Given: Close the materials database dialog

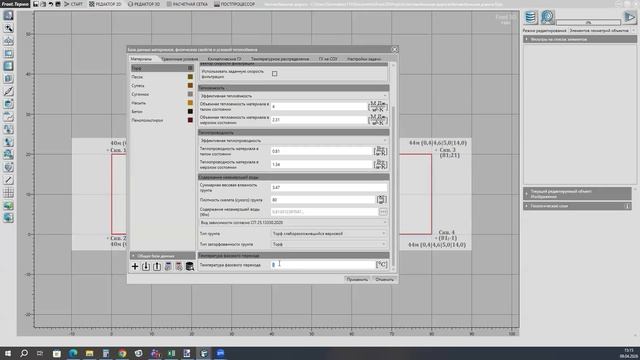Looking at the screenshot, I should [395, 49].
